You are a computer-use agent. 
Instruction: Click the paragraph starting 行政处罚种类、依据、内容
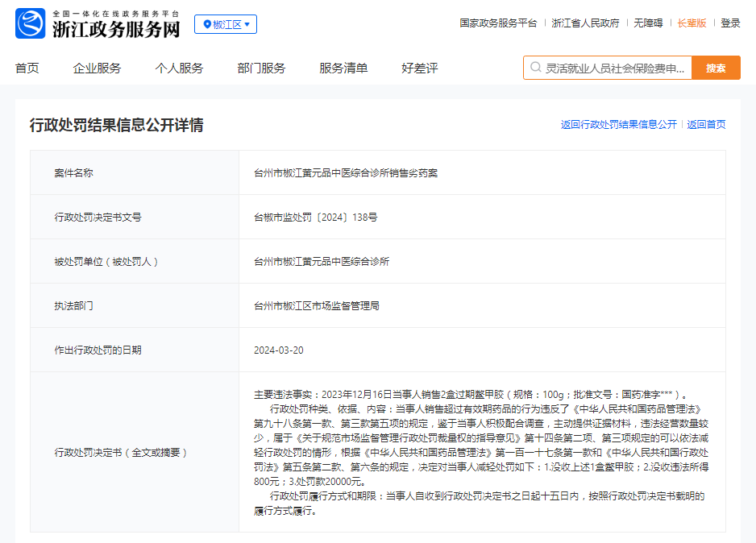(x=481, y=446)
